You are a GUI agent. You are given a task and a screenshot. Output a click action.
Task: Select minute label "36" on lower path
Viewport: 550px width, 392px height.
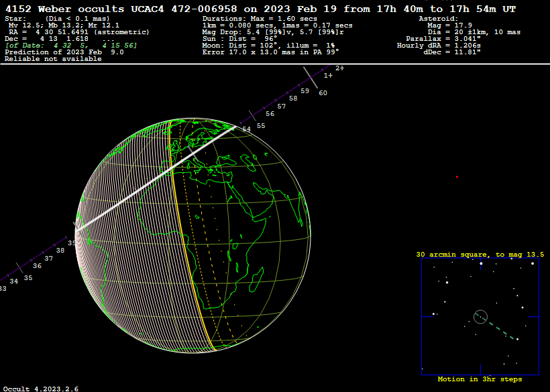click(x=37, y=266)
